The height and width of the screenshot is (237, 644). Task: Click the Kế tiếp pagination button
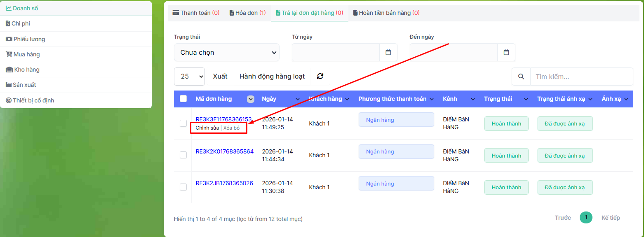(610, 218)
